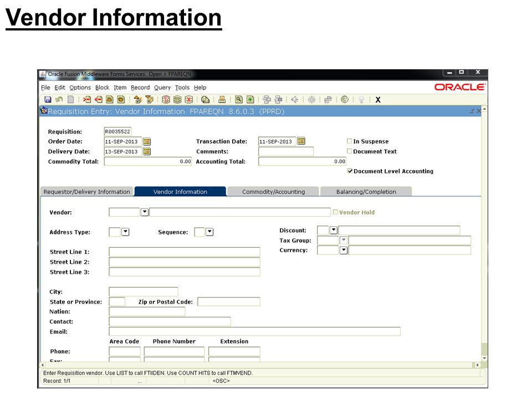Click the Vendor code input field
The height and width of the screenshot is (399, 532).
124,212
